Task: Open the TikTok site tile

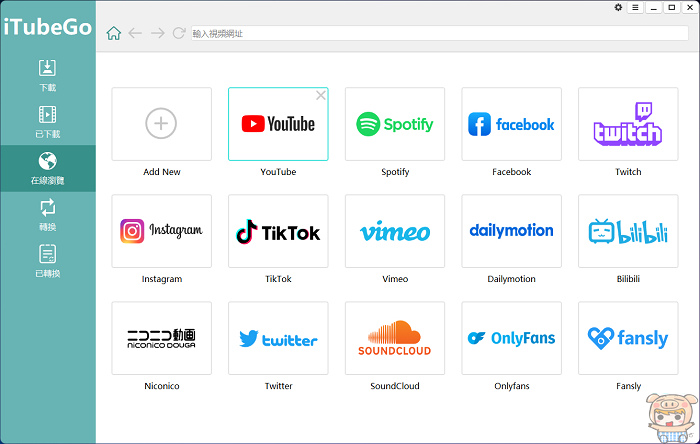Action: coord(278,231)
